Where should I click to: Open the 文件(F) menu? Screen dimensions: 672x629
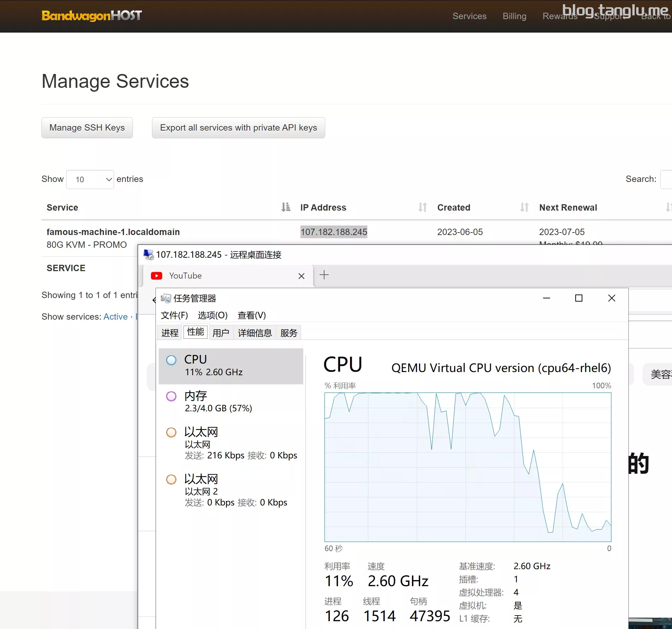pyautogui.click(x=174, y=315)
